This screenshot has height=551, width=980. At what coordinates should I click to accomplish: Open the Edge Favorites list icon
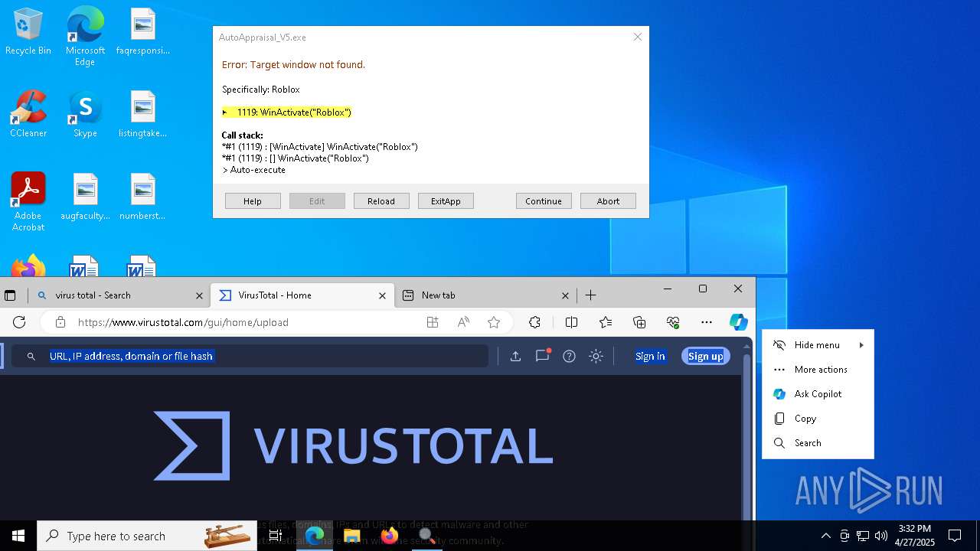point(606,322)
